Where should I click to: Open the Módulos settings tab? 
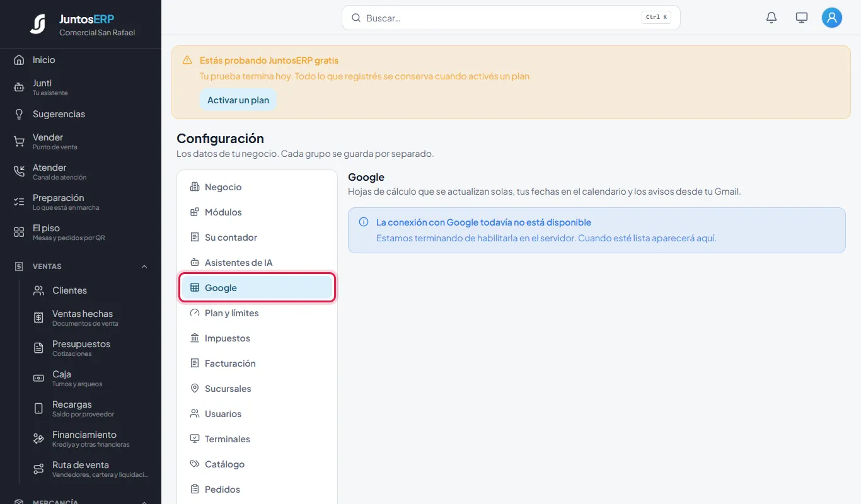tap(257, 212)
